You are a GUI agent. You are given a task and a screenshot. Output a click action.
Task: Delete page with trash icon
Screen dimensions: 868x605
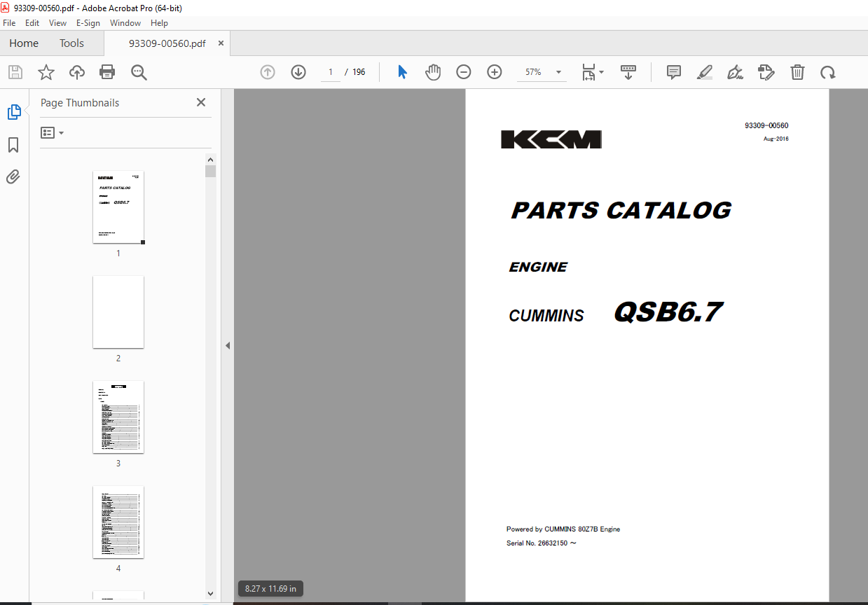coord(797,71)
